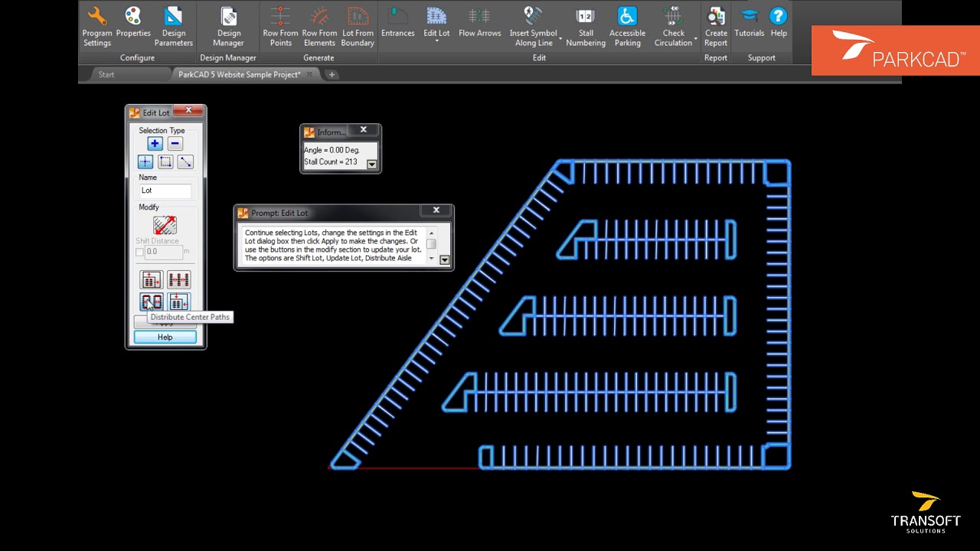Click the Distribute Center Paths icon
This screenshot has width=980, height=551.
[152, 302]
